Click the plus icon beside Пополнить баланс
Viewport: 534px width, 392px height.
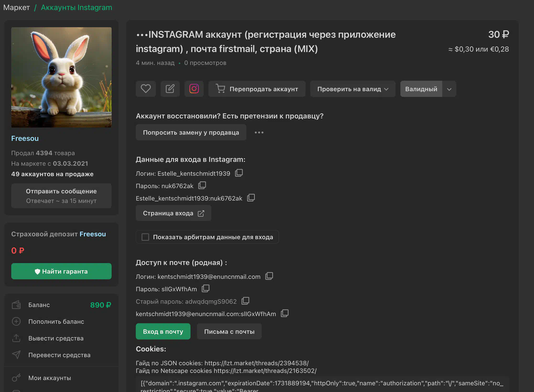click(16, 321)
